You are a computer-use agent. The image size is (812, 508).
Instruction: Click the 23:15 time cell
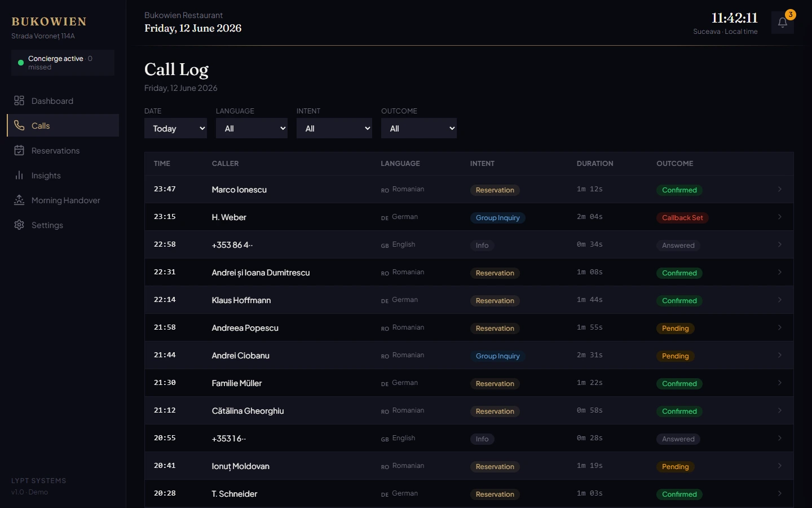pyautogui.click(x=165, y=217)
